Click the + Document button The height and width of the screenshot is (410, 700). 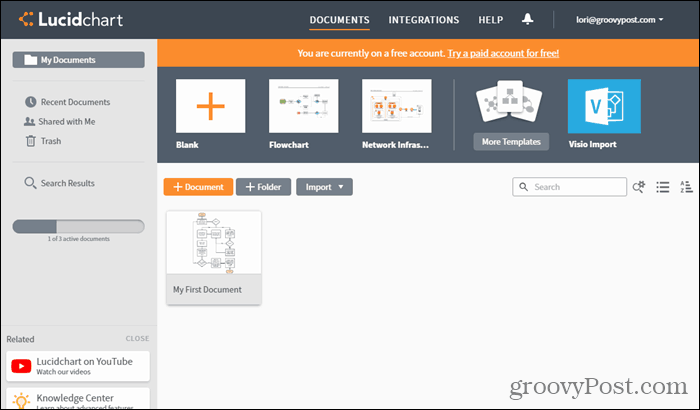pos(198,187)
